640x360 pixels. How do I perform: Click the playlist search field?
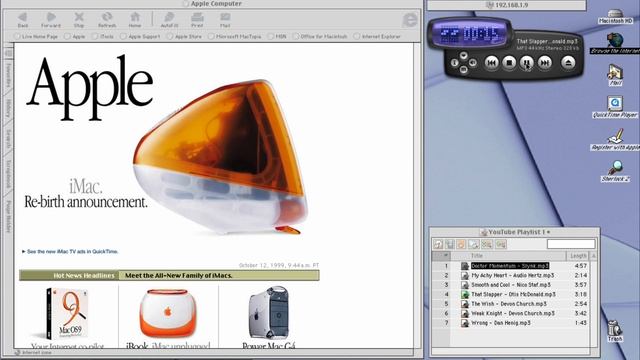571,244
